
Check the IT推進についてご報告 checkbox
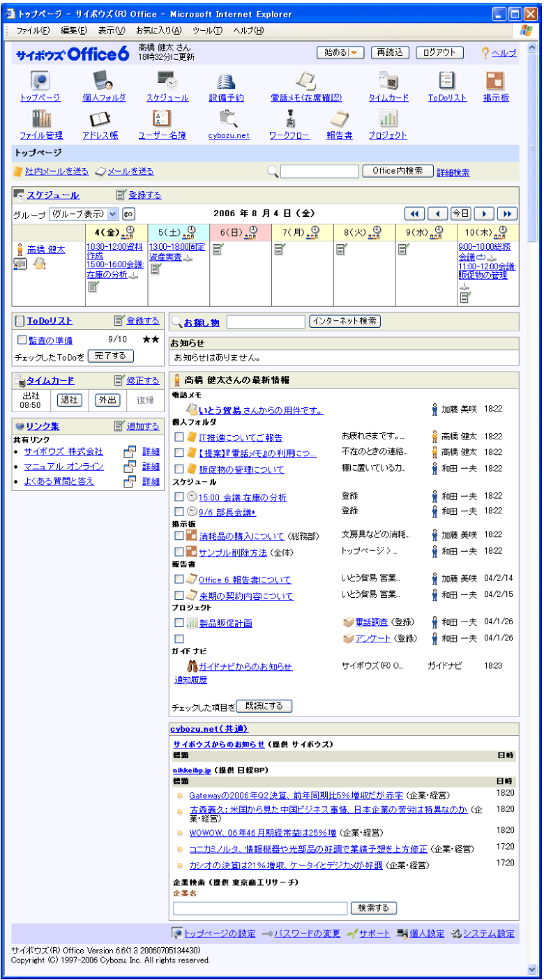click(179, 437)
